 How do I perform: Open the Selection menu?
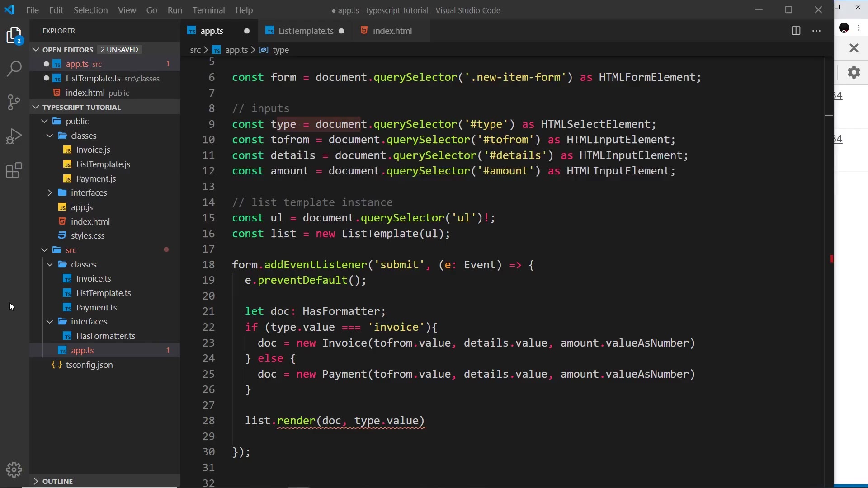[90, 10]
